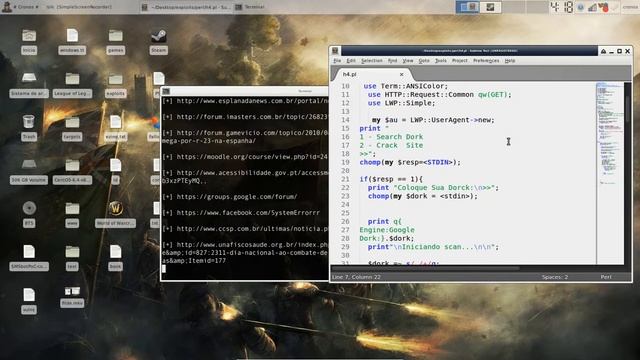The height and width of the screenshot is (360, 640).
Task: Click the facebook.com/SystemErrorrr URL in terminal
Action: point(248,213)
